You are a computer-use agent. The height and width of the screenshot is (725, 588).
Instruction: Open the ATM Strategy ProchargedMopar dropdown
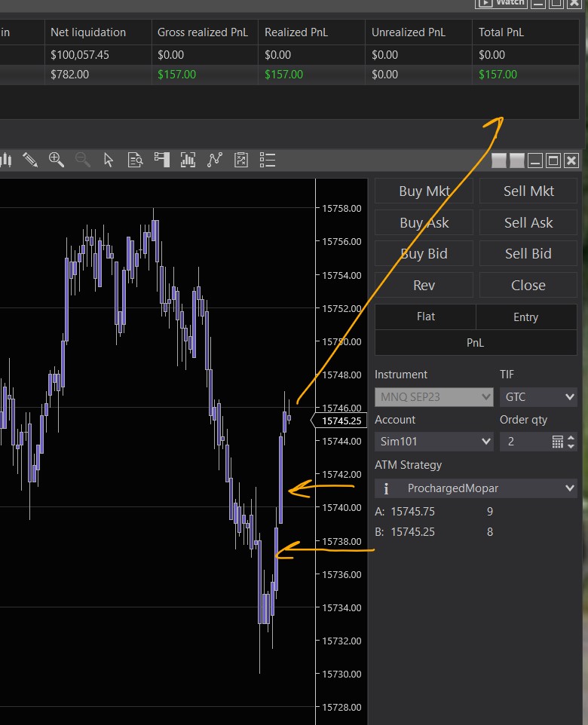tap(476, 488)
